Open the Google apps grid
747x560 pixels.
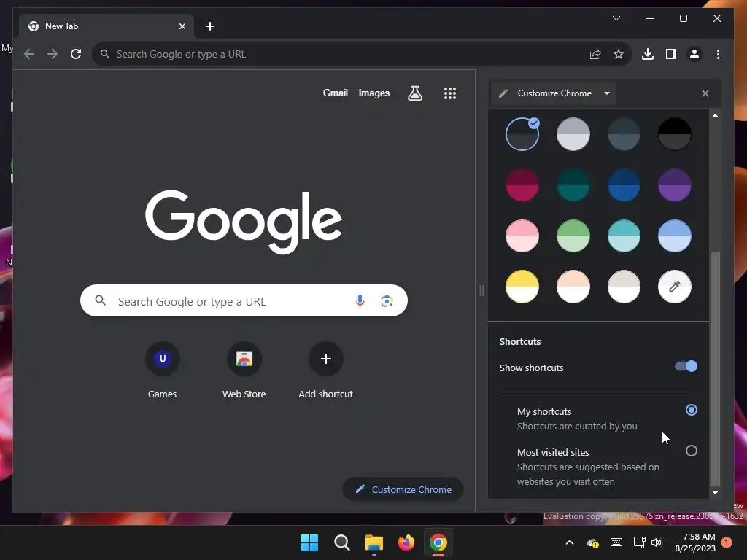click(449, 93)
